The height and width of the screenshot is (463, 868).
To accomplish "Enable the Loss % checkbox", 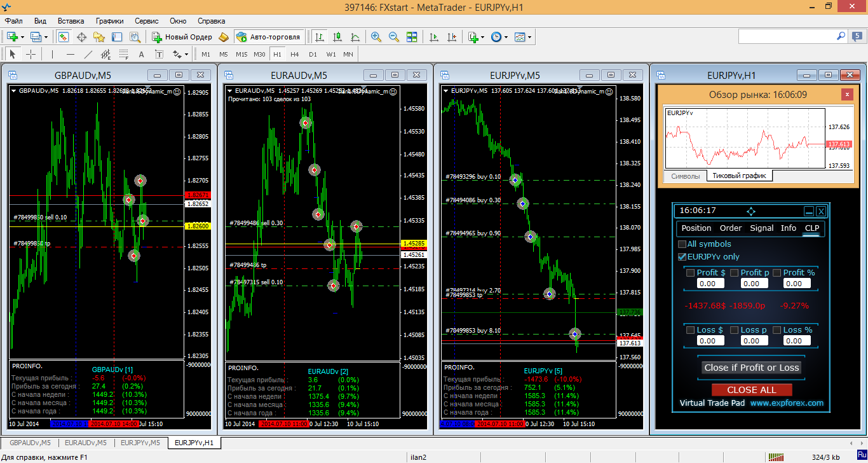I will (776, 330).
